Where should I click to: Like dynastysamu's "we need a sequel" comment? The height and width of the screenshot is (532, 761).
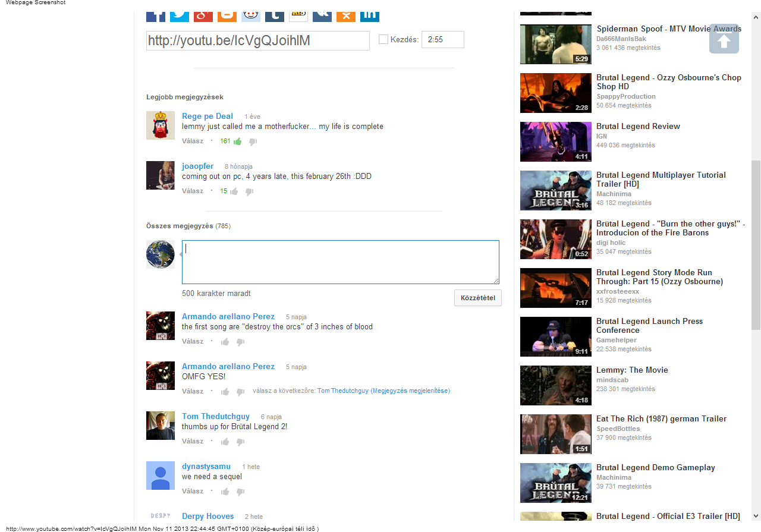[x=225, y=492]
